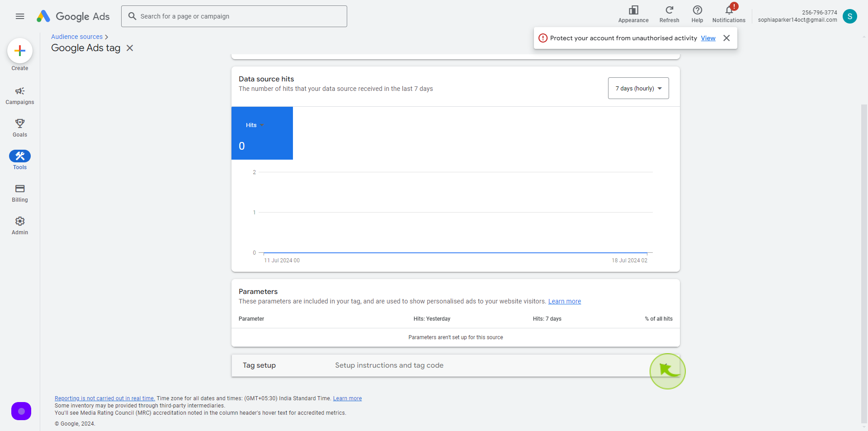Viewport: 868px width, 431px height.
Task: Click View in the security alert
Action: 708,38
